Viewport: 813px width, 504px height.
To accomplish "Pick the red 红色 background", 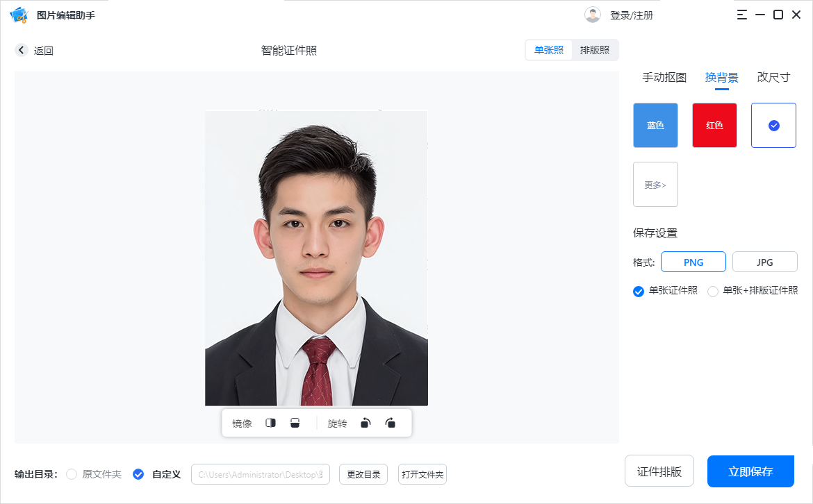I will tap(714, 126).
